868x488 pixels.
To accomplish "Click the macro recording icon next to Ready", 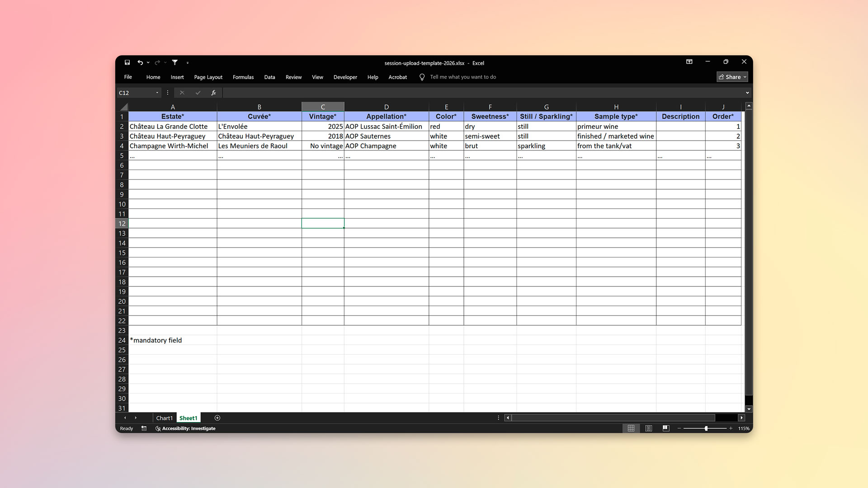I will pos(144,428).
